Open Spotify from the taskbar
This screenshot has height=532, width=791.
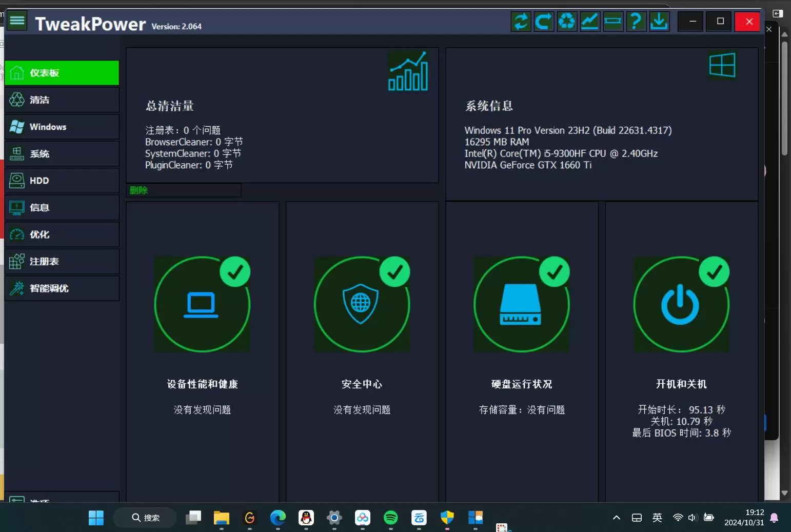tap(391, 518)
